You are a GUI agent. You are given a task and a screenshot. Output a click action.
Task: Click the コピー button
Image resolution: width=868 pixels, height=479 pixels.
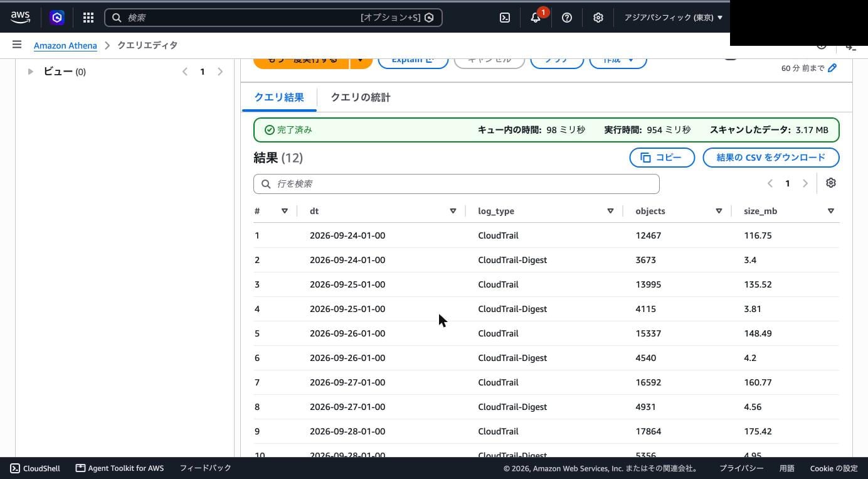coord(662,158)
